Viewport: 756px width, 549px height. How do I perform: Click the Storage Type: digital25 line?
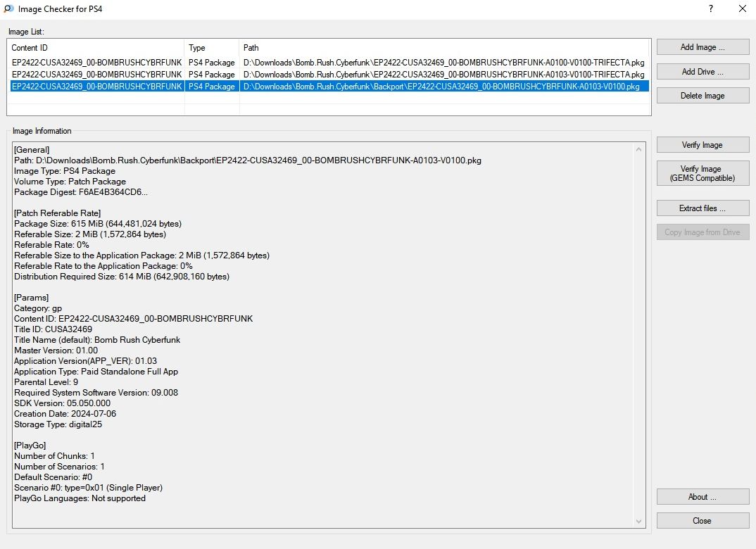[58, 424]
